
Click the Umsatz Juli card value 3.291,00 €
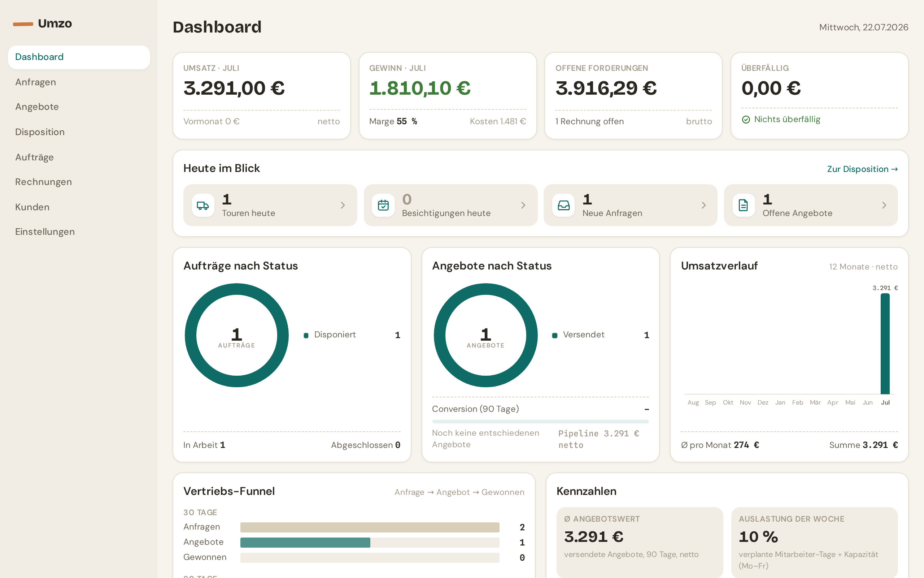click(234, 88)
